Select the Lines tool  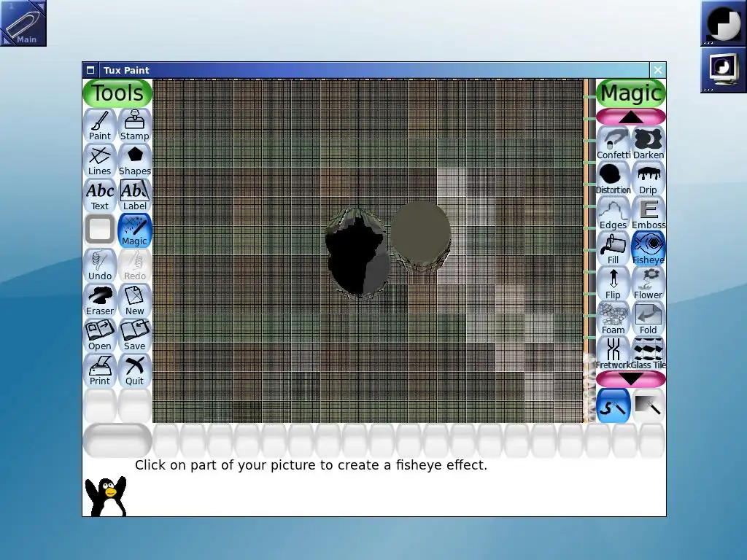tap(99, 160)
